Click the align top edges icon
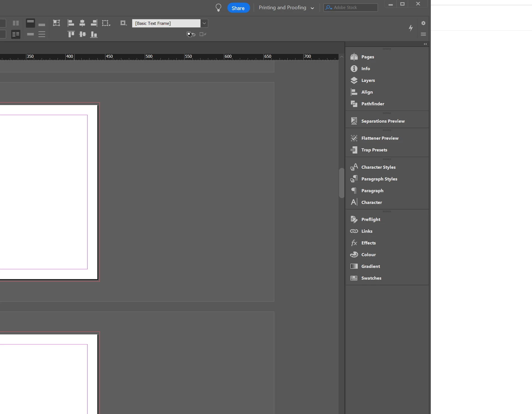This screenshot has height=414, width=532. click(71, 34)
